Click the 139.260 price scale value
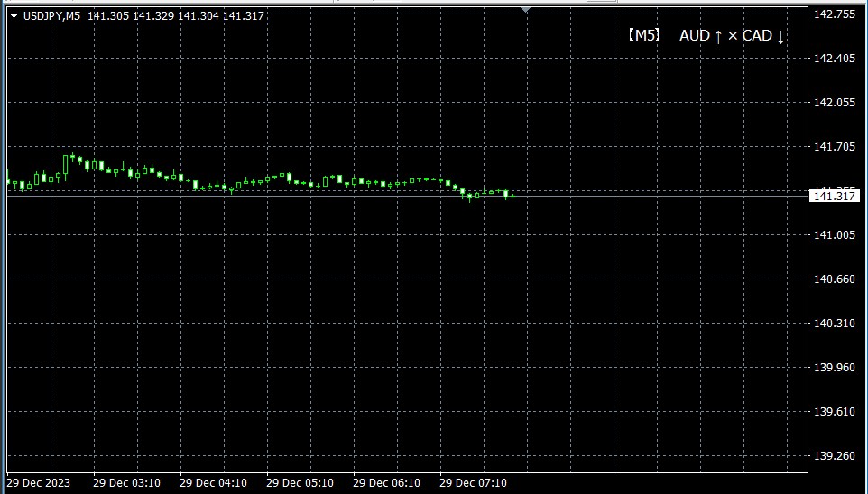868x494 pixels. click(836, 456)
